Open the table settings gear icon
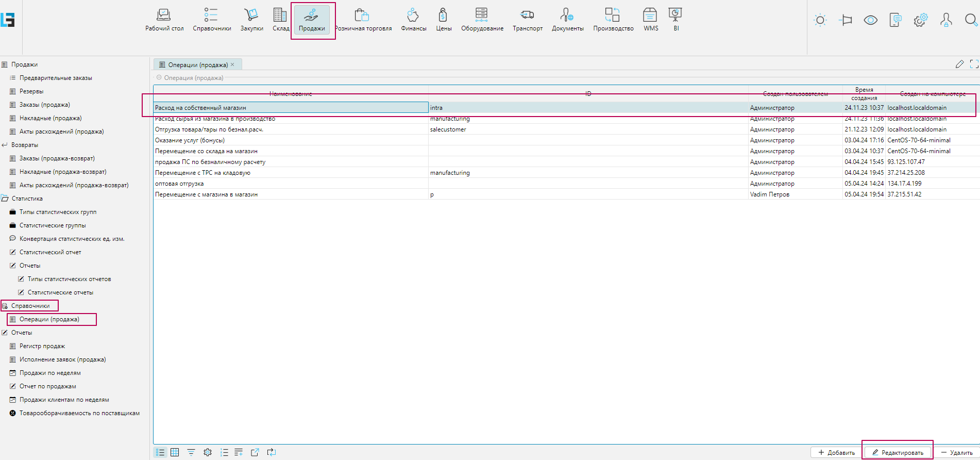This screenshot has height=460, width=980. (208, 452)
